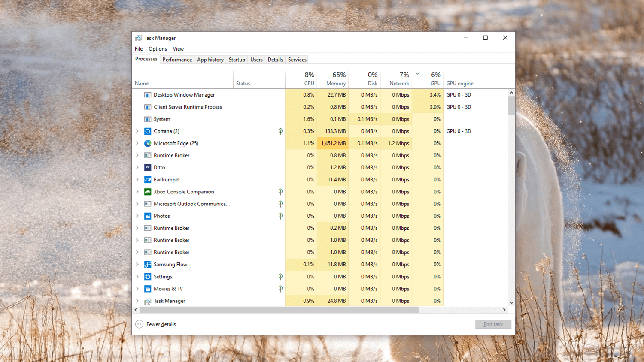The image size is (644, 362).
Task: Switch to the Details tab
Action: point(275,60)
